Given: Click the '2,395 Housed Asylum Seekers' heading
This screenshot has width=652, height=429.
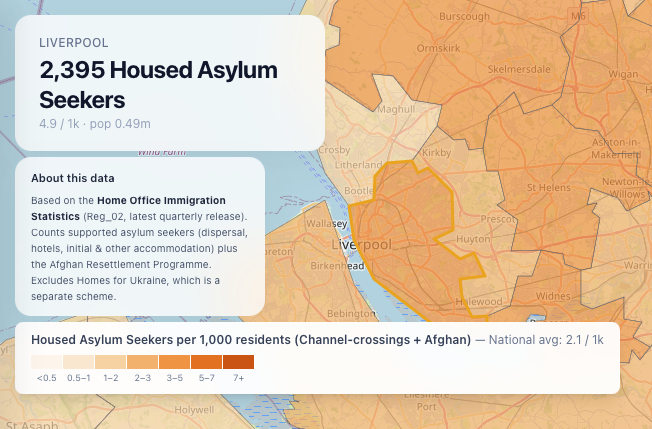Looking at the screenshot, I should [x=158, y=85].
